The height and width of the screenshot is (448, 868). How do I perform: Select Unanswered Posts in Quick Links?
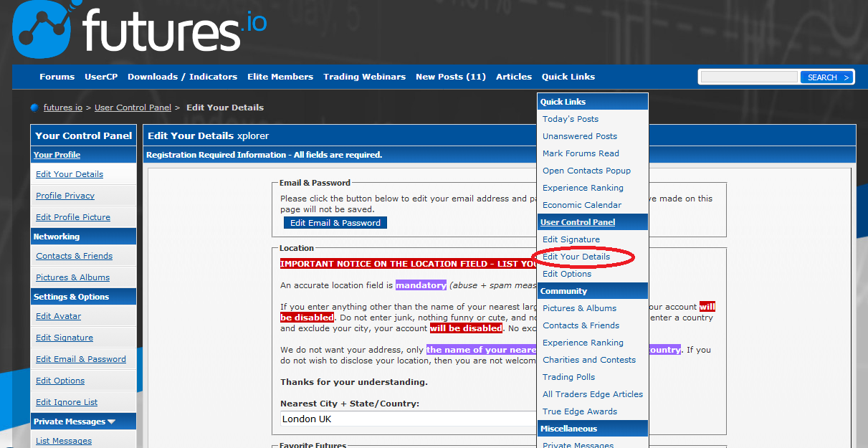(580, 136)
